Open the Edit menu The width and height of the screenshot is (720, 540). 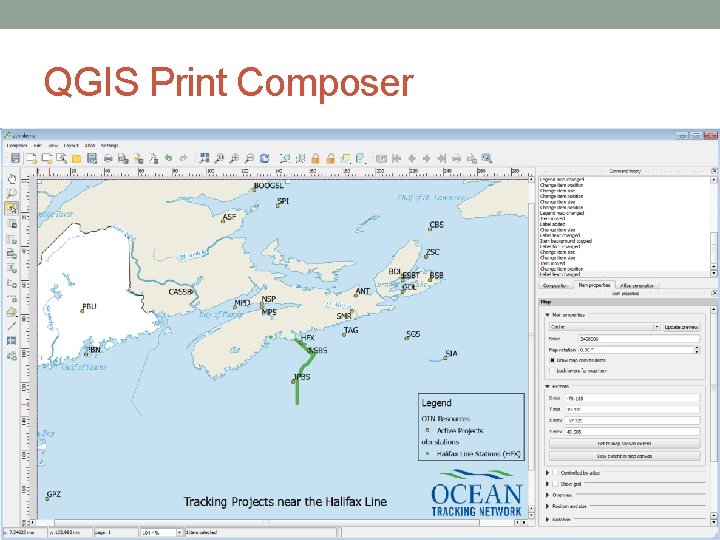click(x=38, y=145)
